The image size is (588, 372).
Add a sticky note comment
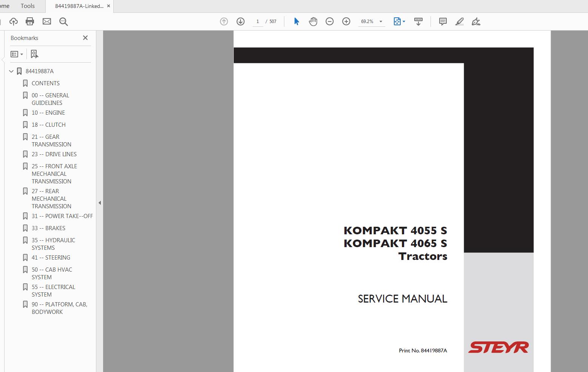point(443,22)
